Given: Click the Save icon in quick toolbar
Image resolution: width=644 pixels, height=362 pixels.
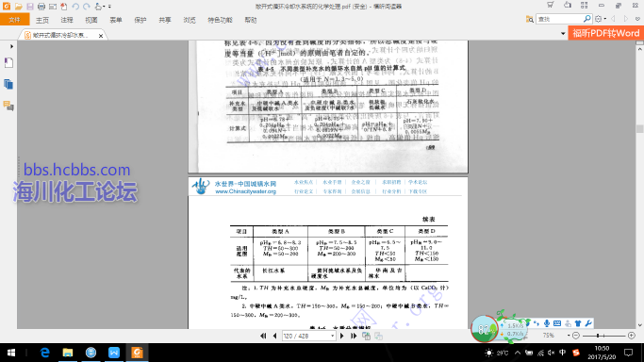Looking at the screenshot, I should click(x=30, y=7).
